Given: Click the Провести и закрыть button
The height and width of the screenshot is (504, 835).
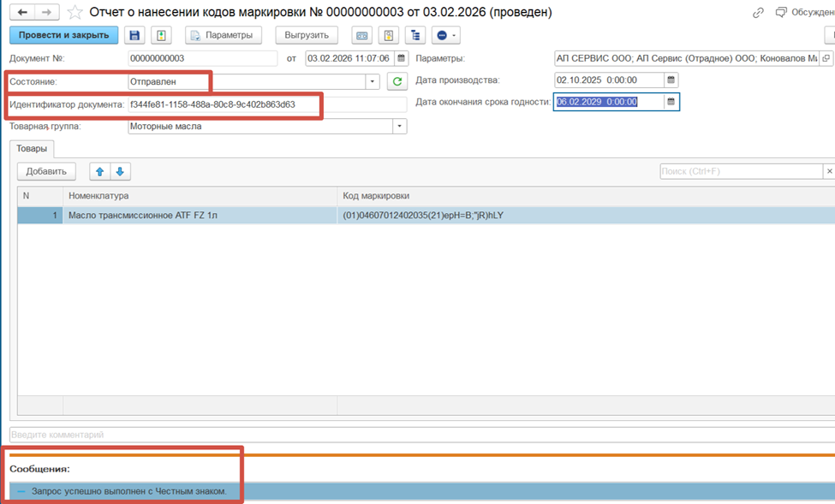Looking at the screenshot, I should [x=63, y=35].
